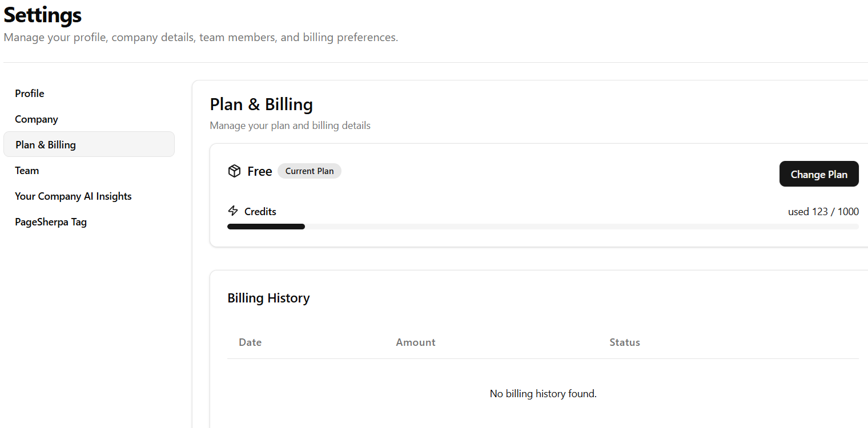868x428 pixels.
Task: Click the Billing History heading
Action: [x=268, y=298]
